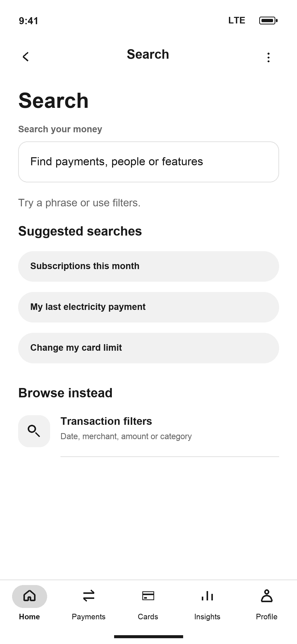This screenshot has height=644, width=297.
Task: Switch to the Insights tab label
Action: [207, 617]
